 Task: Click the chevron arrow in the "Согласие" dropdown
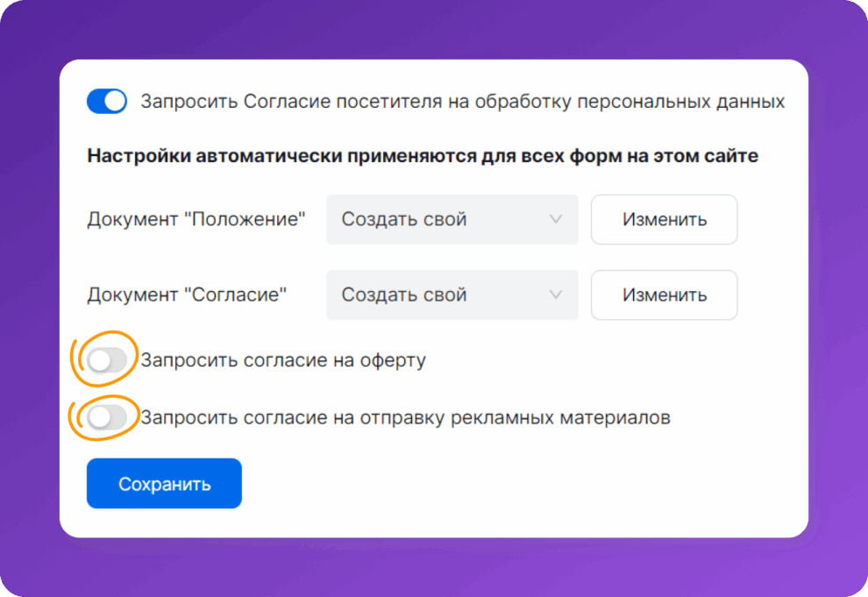coord(555,295)
